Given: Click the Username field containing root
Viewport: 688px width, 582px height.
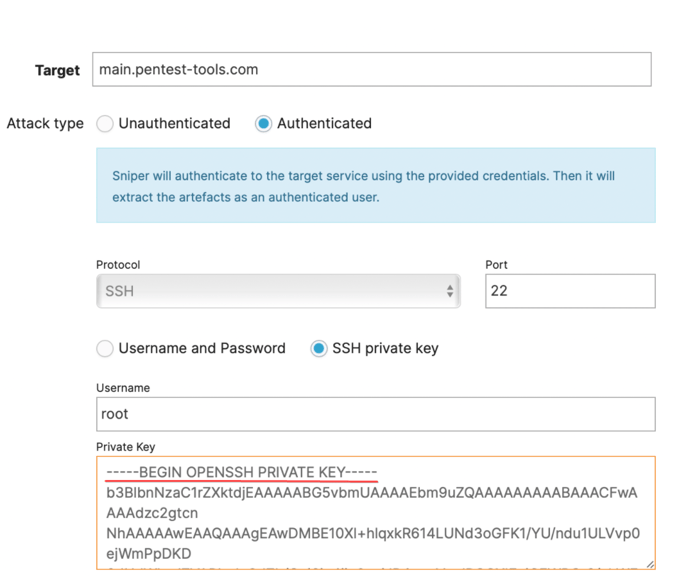Looking at the screenshot, I should (376, 414).
